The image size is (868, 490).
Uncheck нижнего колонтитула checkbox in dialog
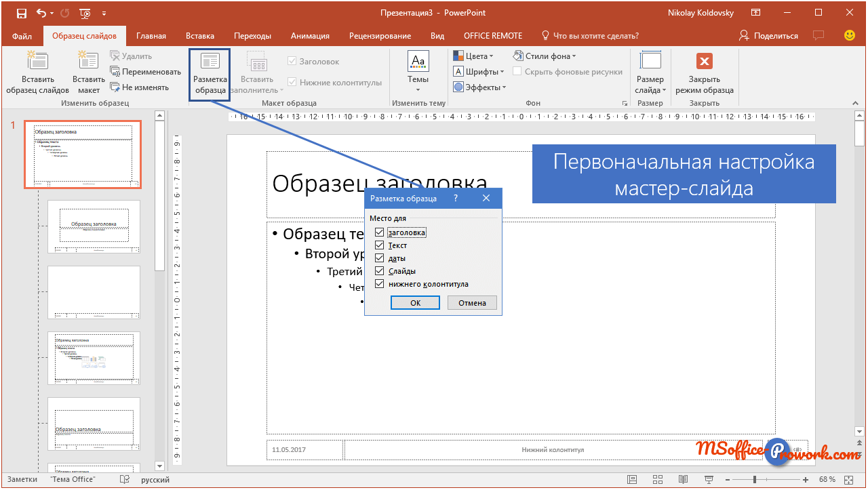(x=380, y=284)
